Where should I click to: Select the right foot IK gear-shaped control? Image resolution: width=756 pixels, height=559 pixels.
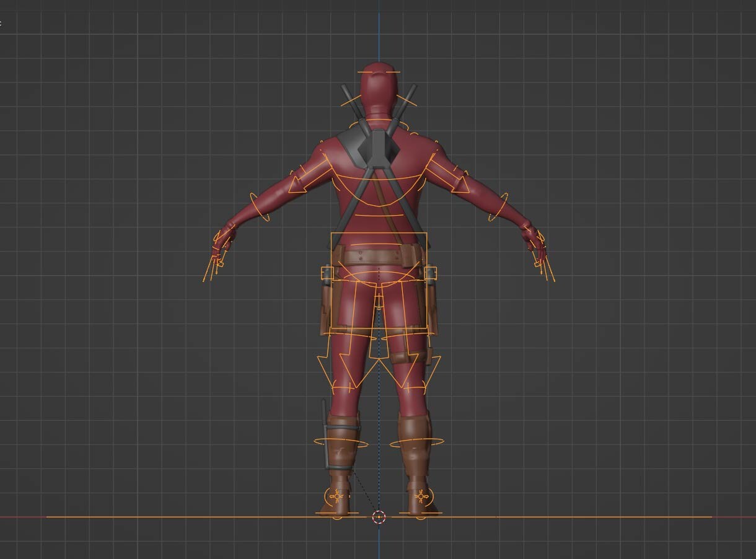pos(422,496)
